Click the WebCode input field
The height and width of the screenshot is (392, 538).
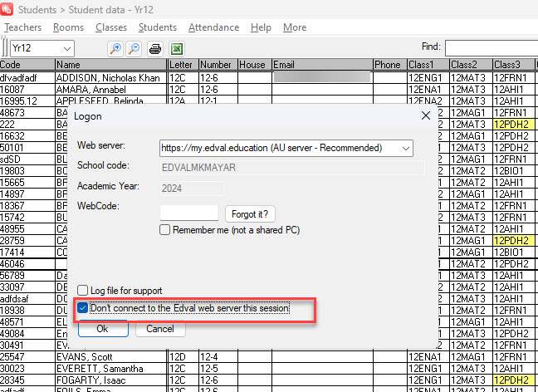pos(189,213)
